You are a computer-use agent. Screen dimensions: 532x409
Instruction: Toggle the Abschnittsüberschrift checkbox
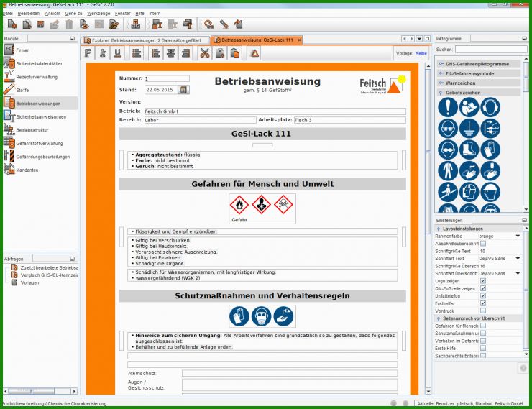coord(483,244)
